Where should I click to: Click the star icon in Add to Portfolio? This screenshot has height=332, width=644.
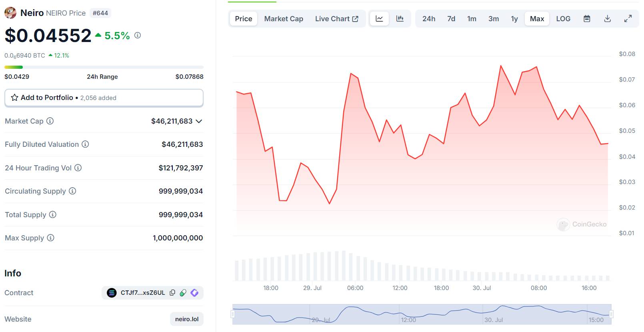point(15,98)
